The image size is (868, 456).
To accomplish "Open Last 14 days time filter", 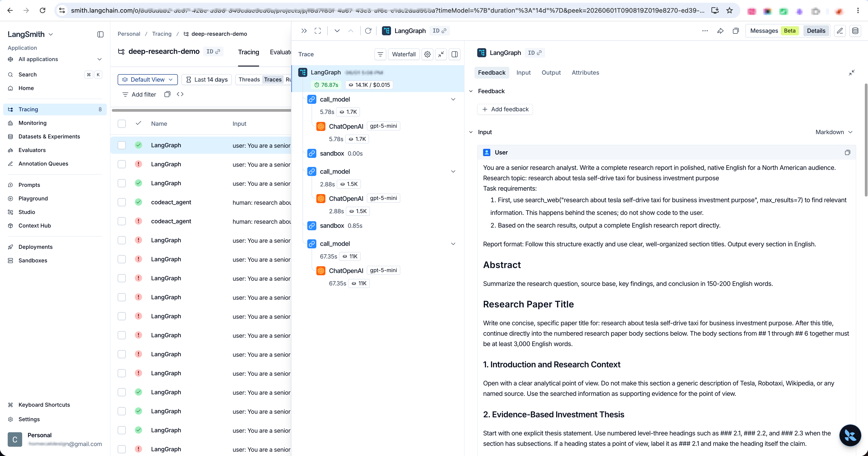I will point(207,79).
